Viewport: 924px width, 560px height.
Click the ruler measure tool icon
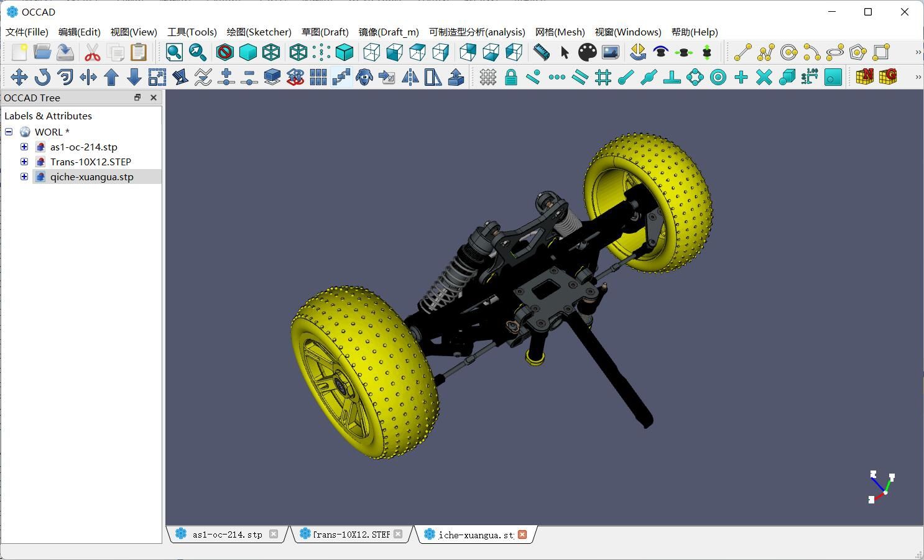point(542,52)
